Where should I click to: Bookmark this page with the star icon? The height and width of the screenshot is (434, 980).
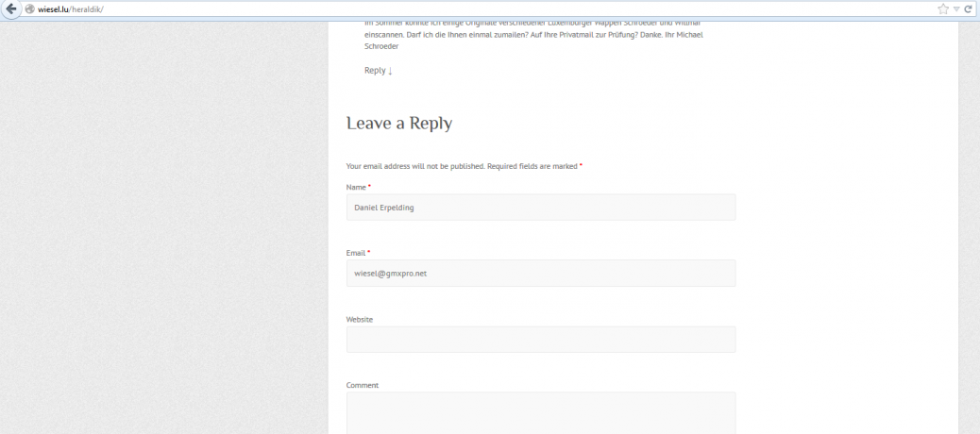coord(942,8)
